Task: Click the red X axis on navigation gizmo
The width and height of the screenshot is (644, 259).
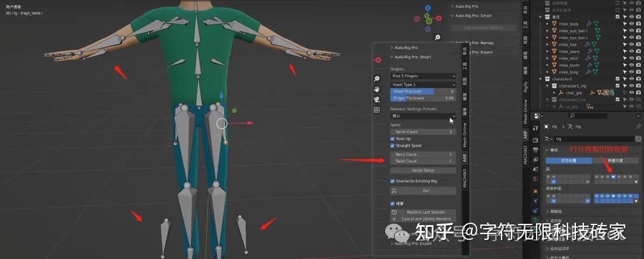Action: pos(439,18)
